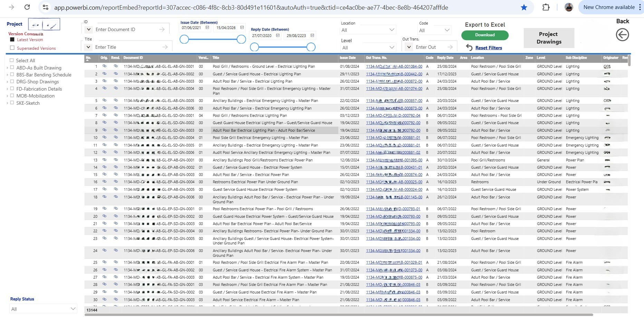Click the Back arrow circle icon

tap(622, 35)
